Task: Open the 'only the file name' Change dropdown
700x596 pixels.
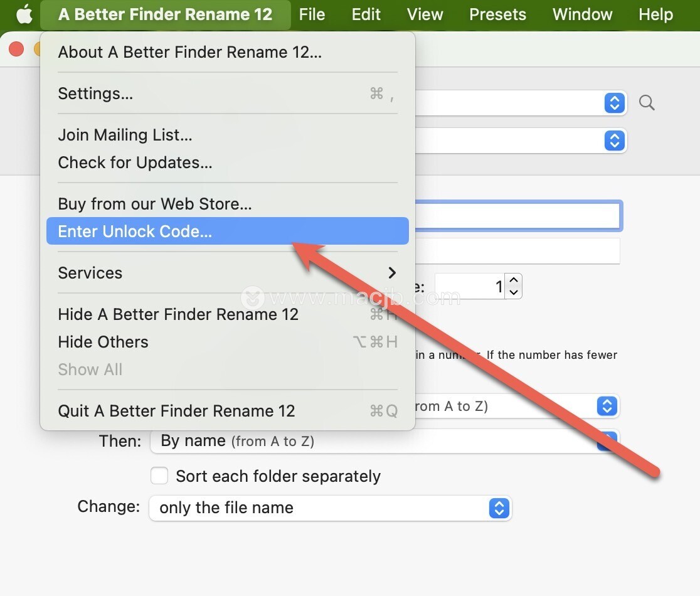Action: (x=331, y=508)
